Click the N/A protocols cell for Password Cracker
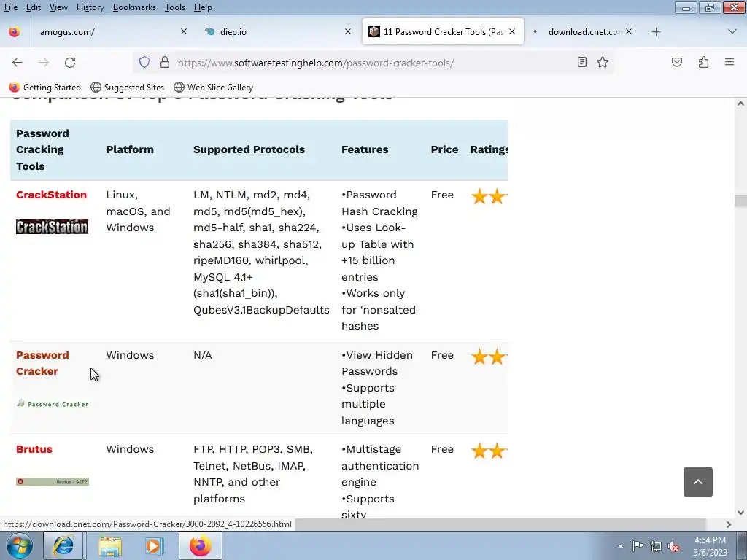This screenshot has height=560, width=747. 203,355
